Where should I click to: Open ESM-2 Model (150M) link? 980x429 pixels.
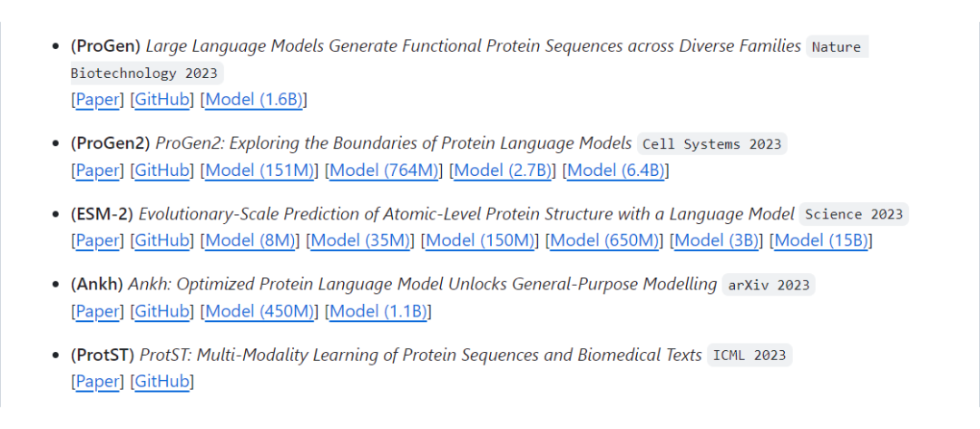click(x=480, y=240)
